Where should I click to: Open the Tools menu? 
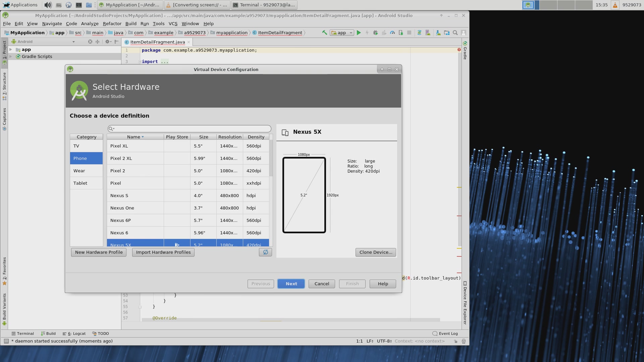click(x=158, y=23)
